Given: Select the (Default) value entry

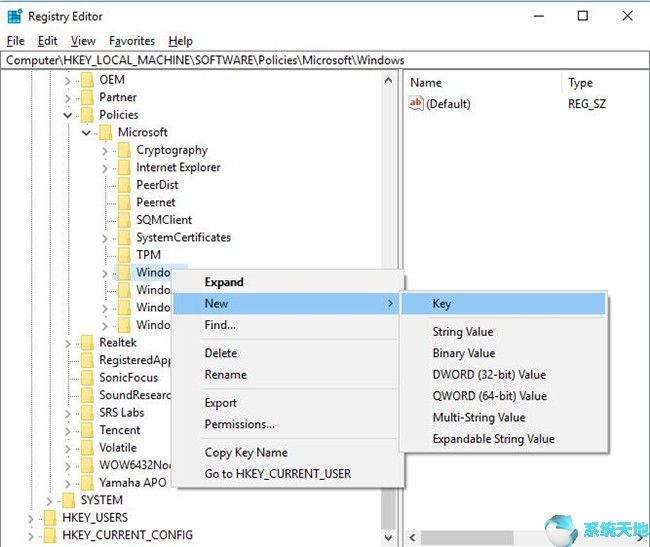Looking at the screenshot, I should (x=448, y=104).
